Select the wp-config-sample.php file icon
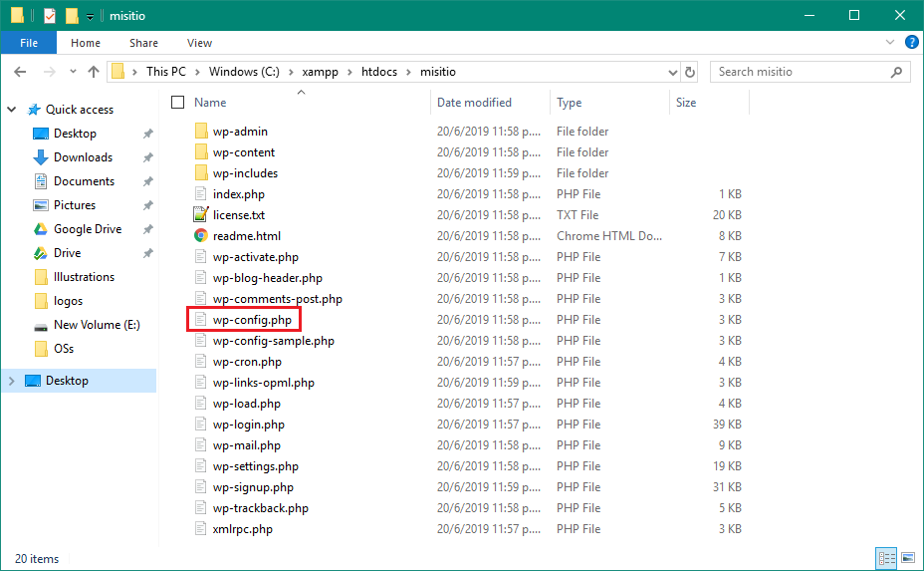The height and width of the screenshot is (571, 924). coord(201,341)
